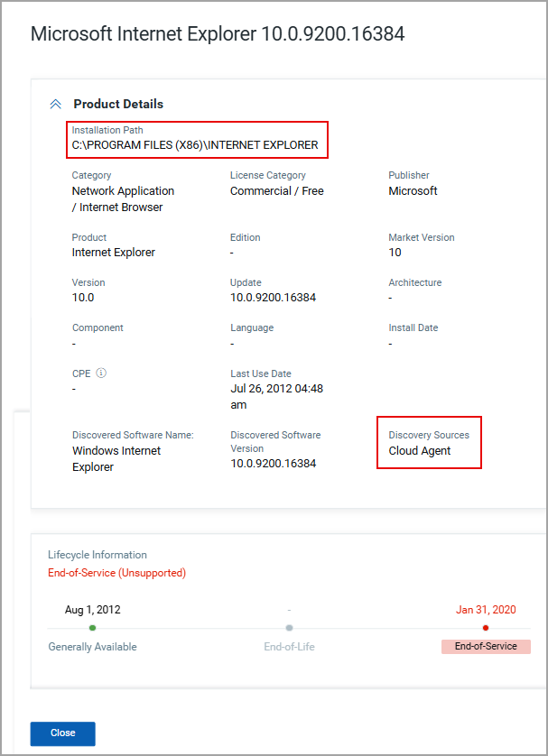Click the 'Discovery Sources' field label

tap(429, 435)
